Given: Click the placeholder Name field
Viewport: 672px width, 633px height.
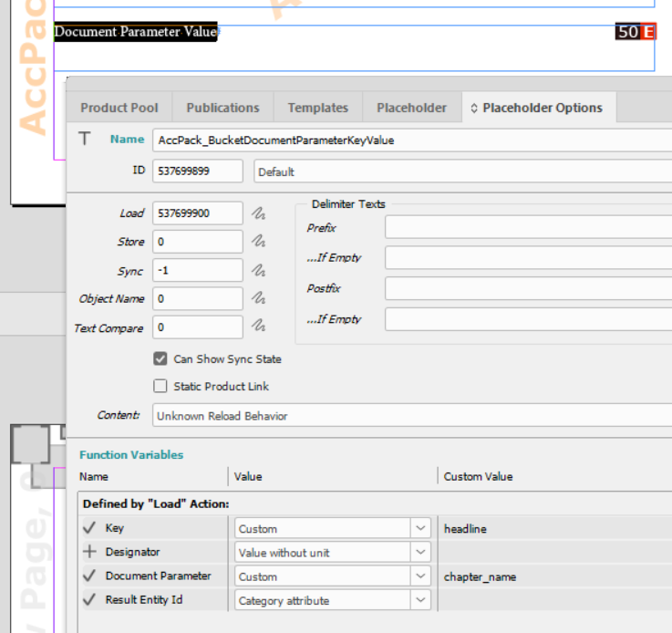Looking at the screenshot, I should point(412,140).
